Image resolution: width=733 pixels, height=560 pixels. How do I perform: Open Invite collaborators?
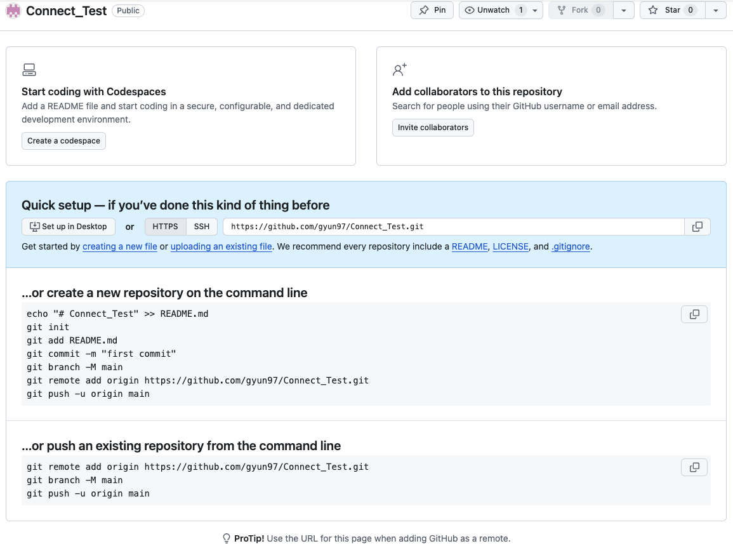(x=433, y=128)
